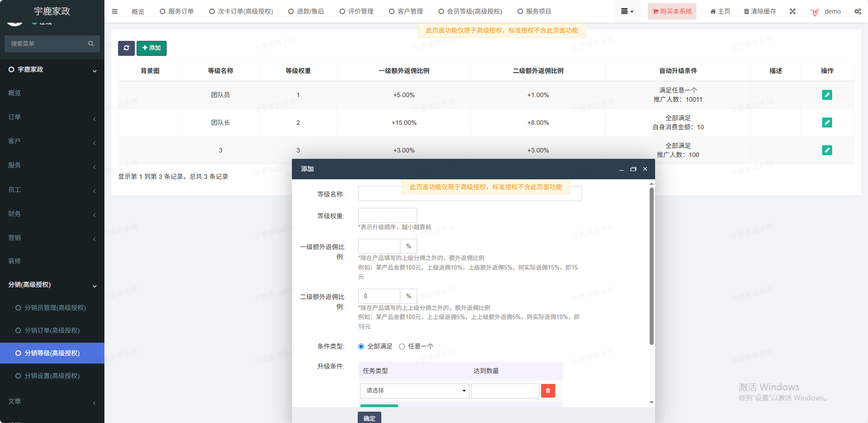This screenshot has width=868, height=423.
Task: Click the 确定 confirm button
Action: [369, 418]
